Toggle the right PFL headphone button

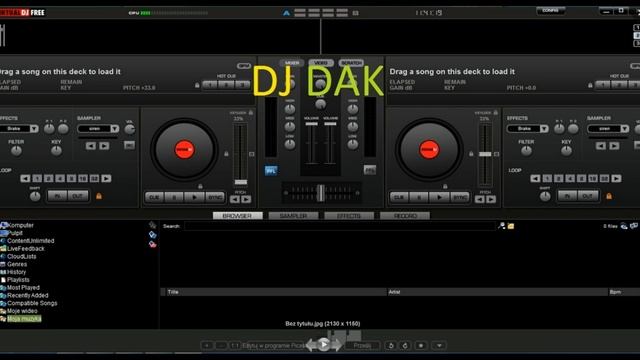[x=370, y=170]
